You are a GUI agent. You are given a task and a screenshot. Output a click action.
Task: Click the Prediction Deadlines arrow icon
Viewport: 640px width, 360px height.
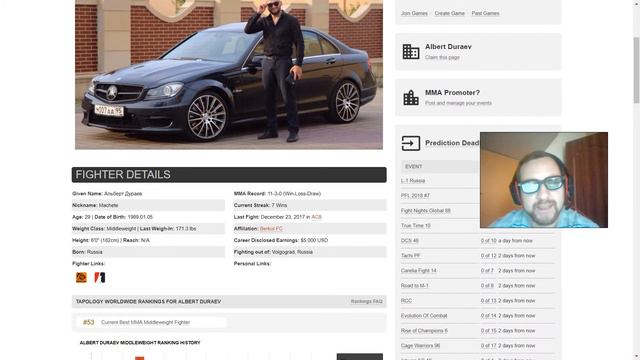[x=411, y=143]
